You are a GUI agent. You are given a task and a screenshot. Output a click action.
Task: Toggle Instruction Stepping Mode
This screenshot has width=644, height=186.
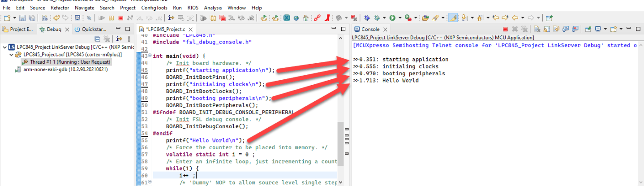pyautogui.click(x=171, y=18)
